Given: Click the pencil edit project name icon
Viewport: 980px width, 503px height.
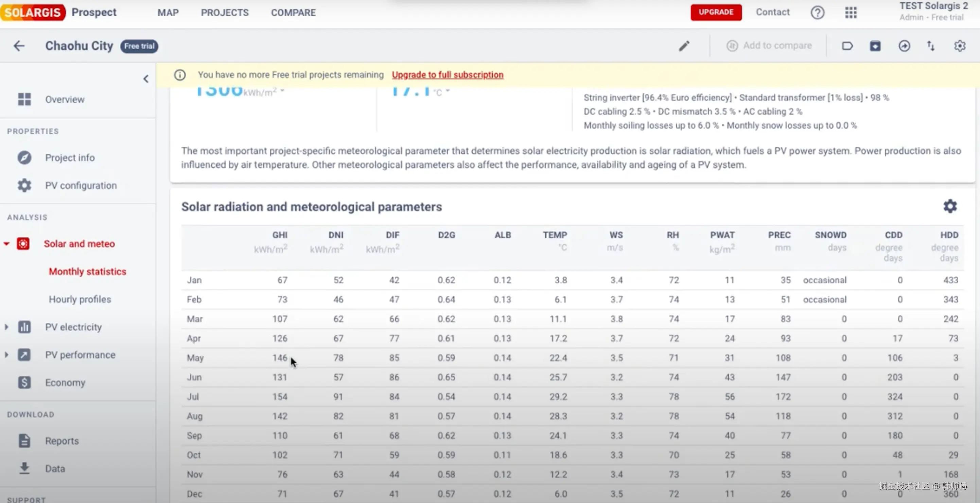Looking at the screenshot, I should click(684, 46).
